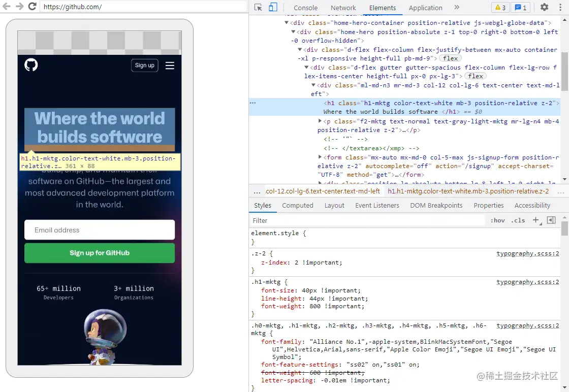The height and width of the screenshot is (392, 569).
Task: Select the h1 h1-mktg element line
Action: 404,107
